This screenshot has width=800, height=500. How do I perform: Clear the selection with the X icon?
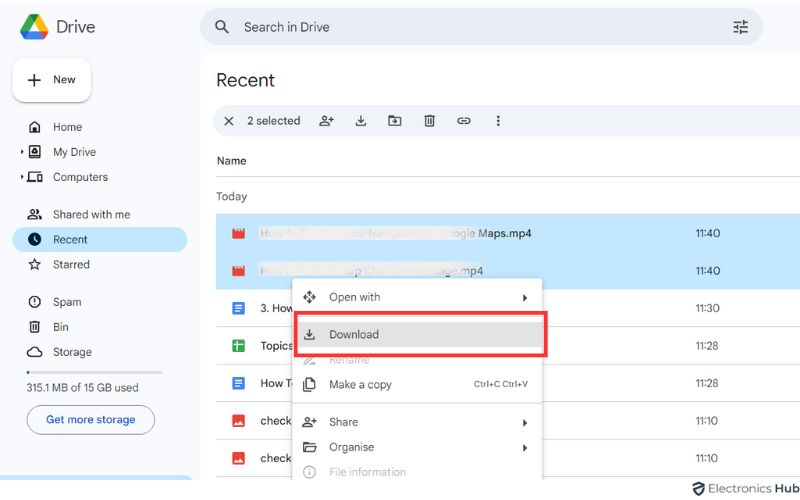(x=229, y=121)
